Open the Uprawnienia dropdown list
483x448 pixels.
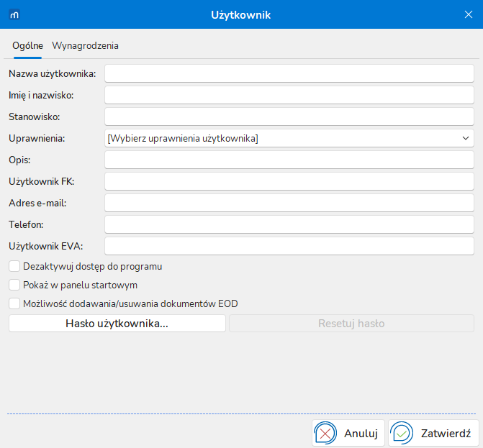(289, 138)
